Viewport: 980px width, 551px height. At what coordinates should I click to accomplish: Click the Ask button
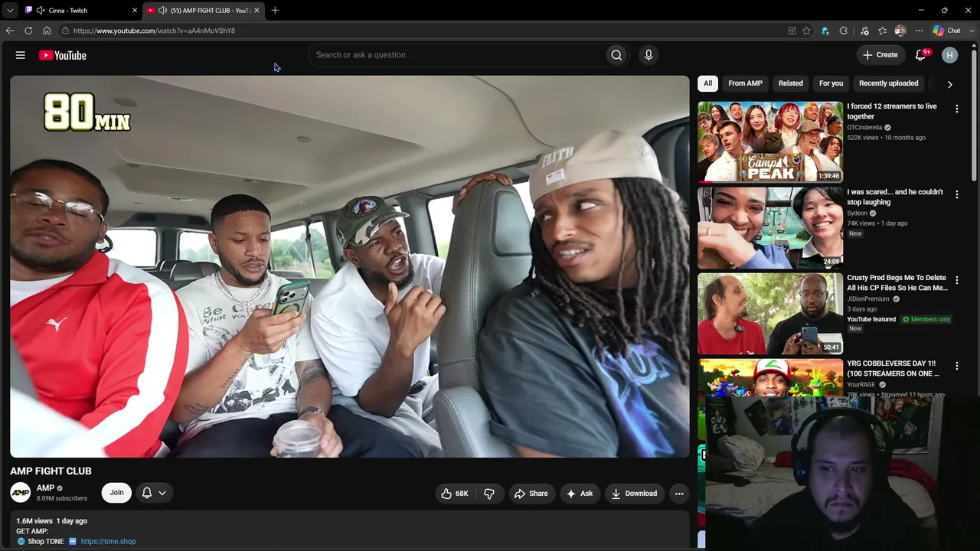(579, 494)
